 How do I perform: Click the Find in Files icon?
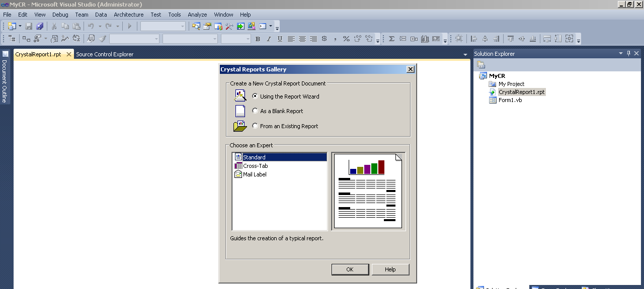196,26
